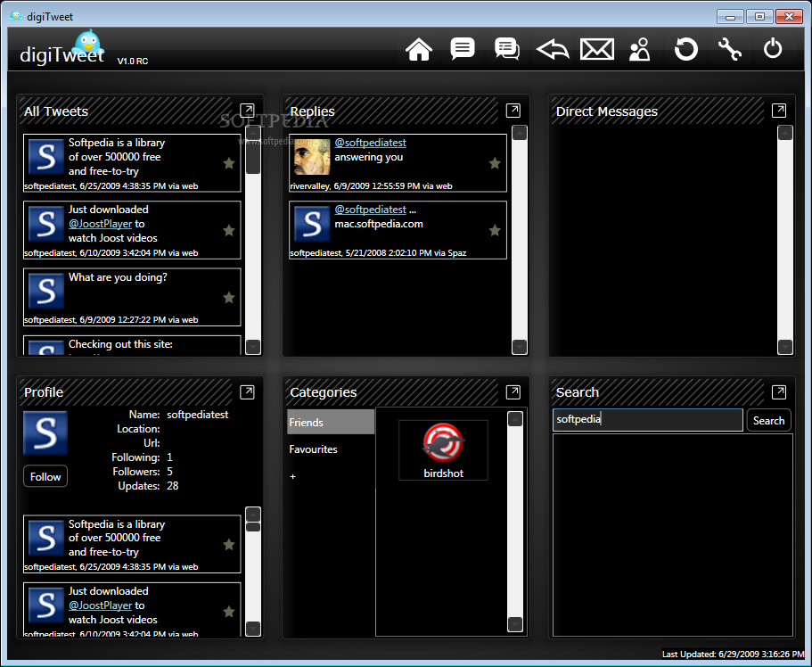Pop out the Replies panel
Image resolution: width=812 pixels, height=667 pixels.
(513, 111)
